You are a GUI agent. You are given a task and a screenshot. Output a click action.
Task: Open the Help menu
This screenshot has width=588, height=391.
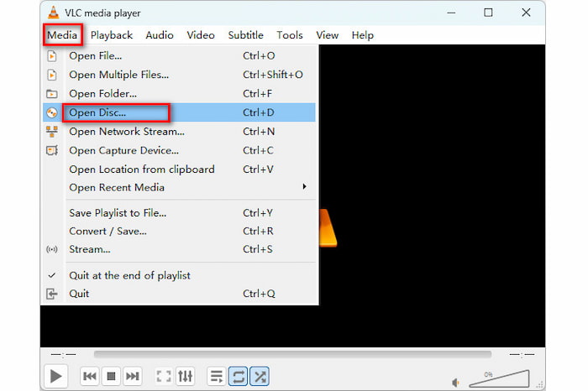click(x=362, y=35)
